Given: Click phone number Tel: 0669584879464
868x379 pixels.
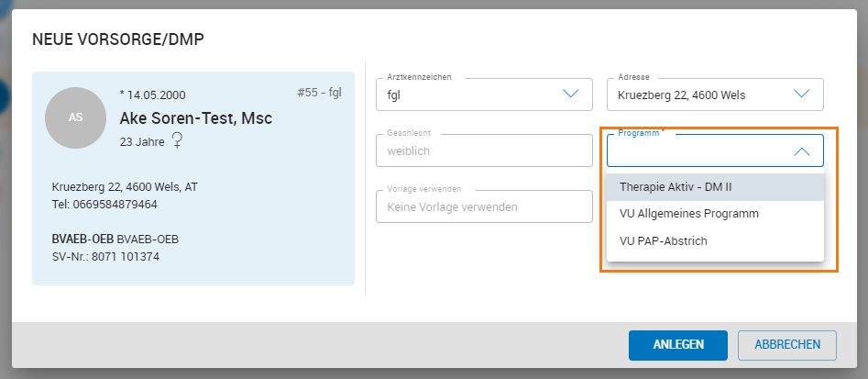Looking at the screenshot, I should (x=104, y=205).
